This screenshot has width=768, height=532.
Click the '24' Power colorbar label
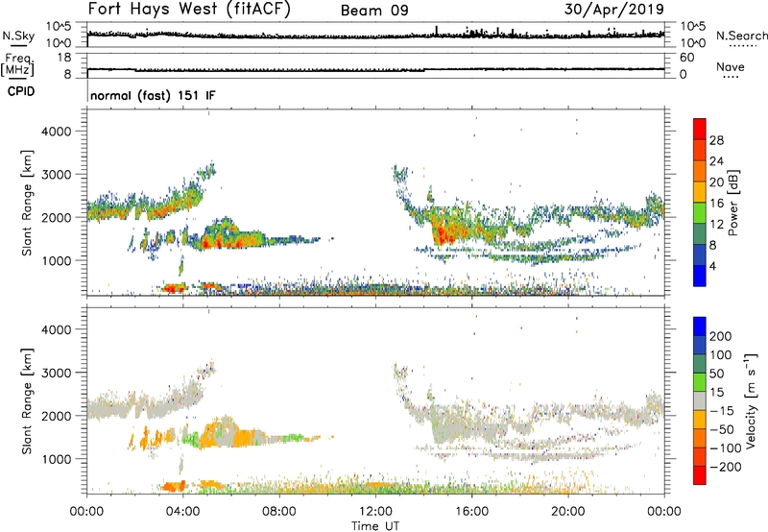[x=716, y=161]
